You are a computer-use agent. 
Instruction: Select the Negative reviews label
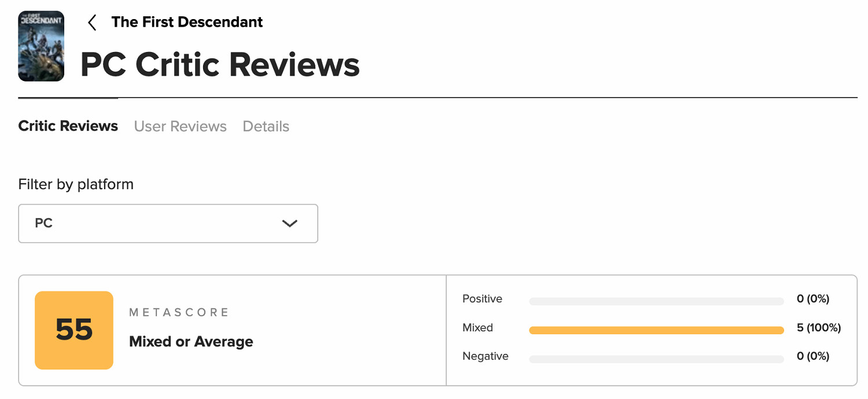pos(485,356)
